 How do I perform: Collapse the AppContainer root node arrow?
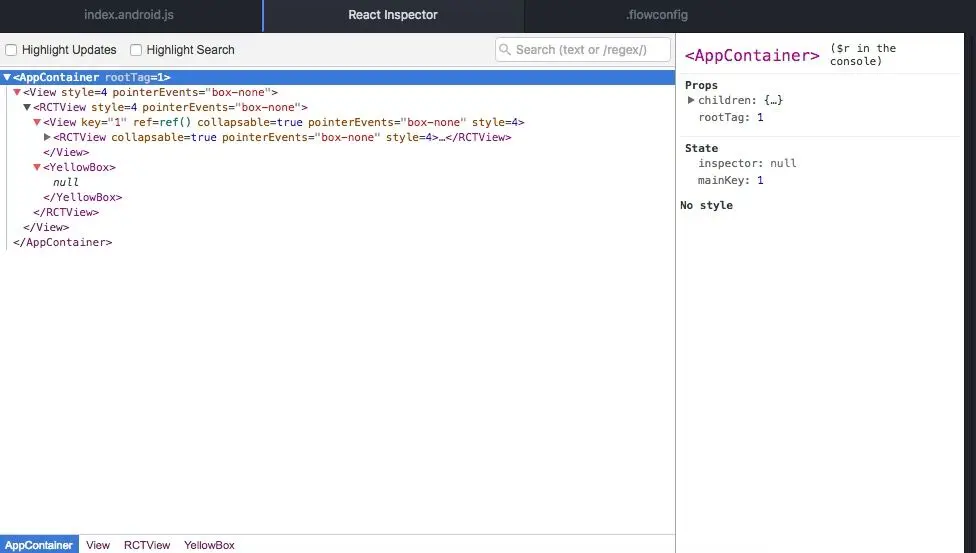click(x=7, y=77)
